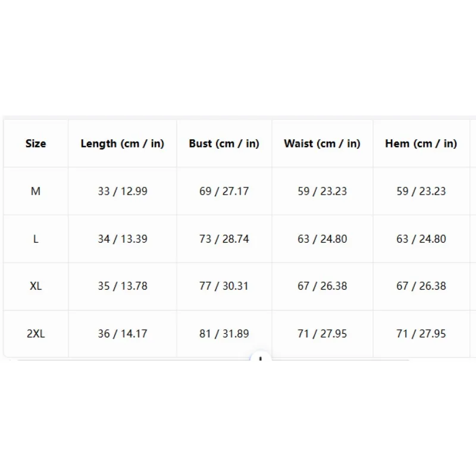This screenshot has width=476, height=476.
Task: Click the 2XL size row label
Action: click(36, 334)
